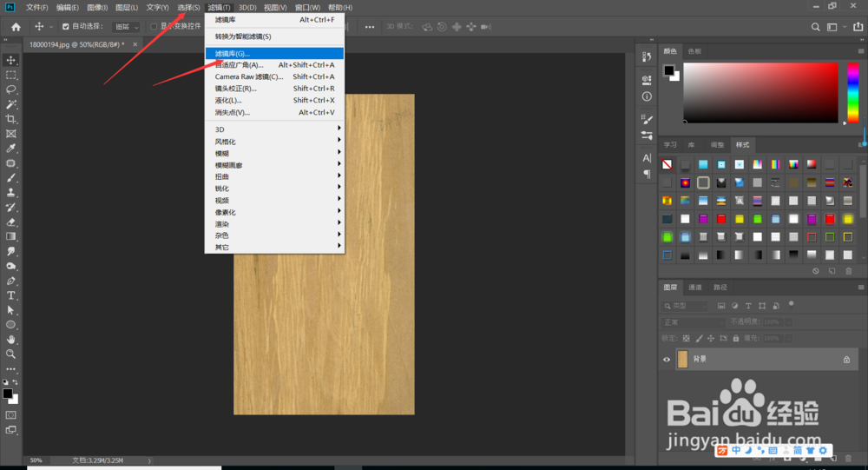Toggle Quick Mask mode icon
Screen dimensions: 868x470
click(x=10, y=415)
